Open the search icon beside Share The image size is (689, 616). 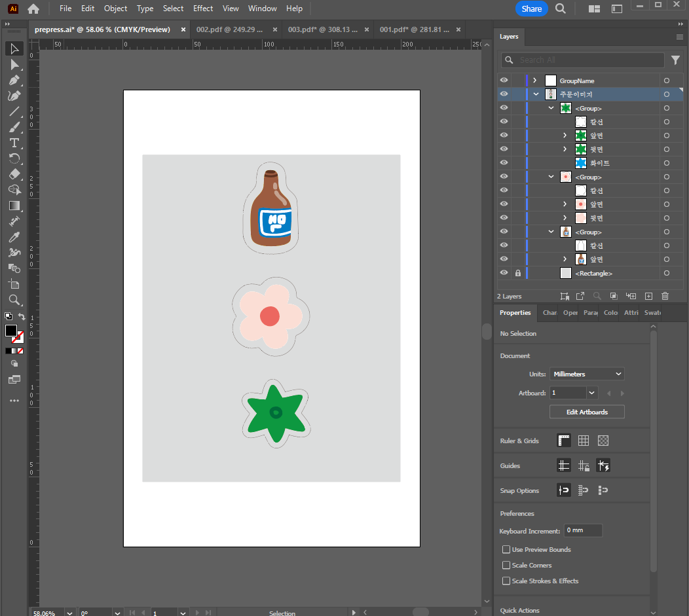click(x=560, y=9)
